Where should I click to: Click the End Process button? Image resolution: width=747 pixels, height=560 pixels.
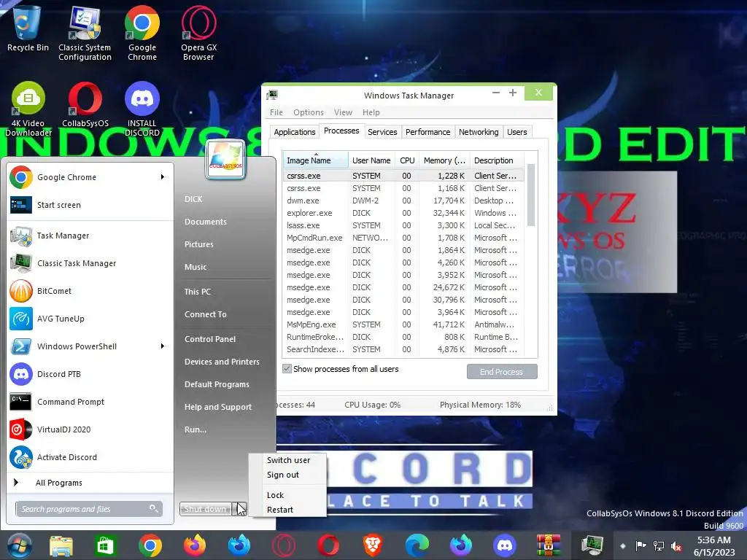[502, 371]
